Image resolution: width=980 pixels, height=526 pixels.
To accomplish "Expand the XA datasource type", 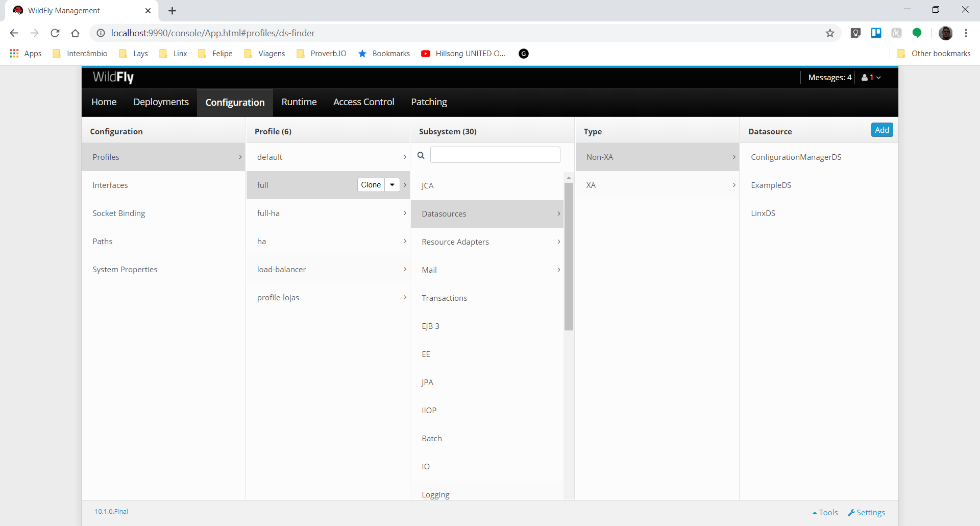I will pyautogui.click(x=657, y=185).
